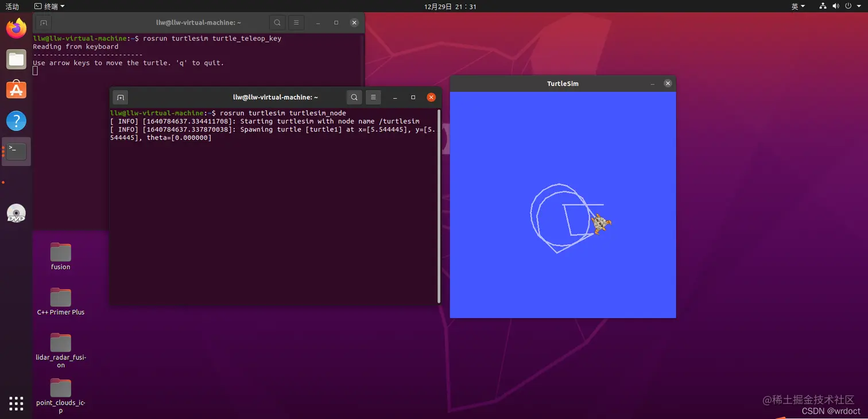Viewport: 868px width, 419px height.
Task: Click the turtle in TurtleSim canvas
Action: point(601,223)
